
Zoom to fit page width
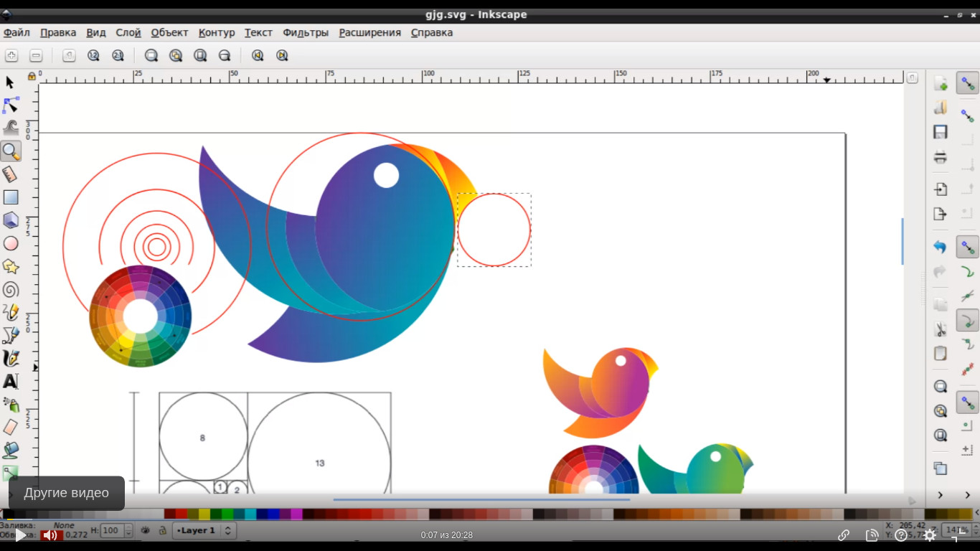225,55
